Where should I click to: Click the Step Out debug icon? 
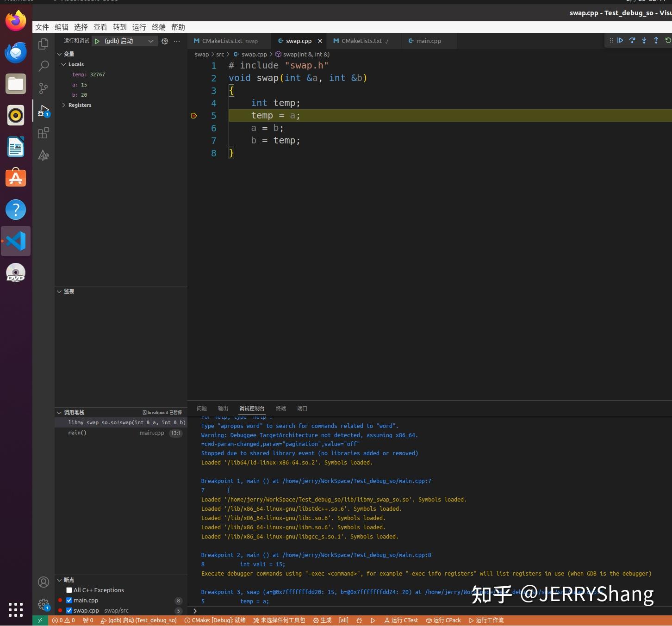[656, 41]
